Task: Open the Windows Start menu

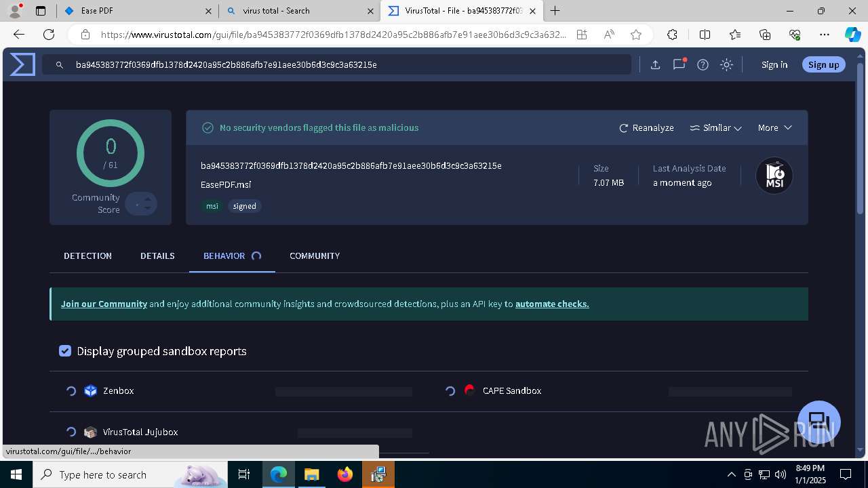Action: click(x=16, y=474)
